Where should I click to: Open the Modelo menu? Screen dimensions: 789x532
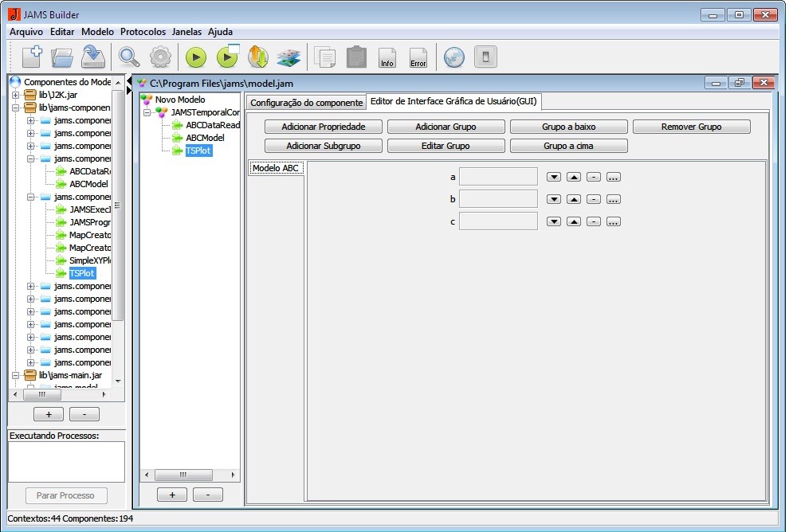click(97, 32)
